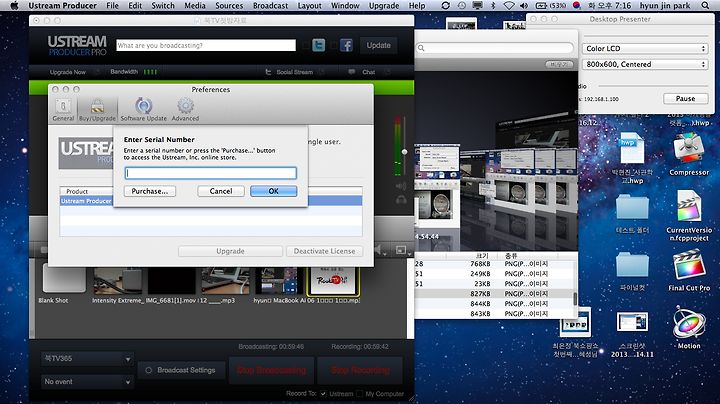
Task: Click the sync status menu bar icon
Action: tap(445, 6)
